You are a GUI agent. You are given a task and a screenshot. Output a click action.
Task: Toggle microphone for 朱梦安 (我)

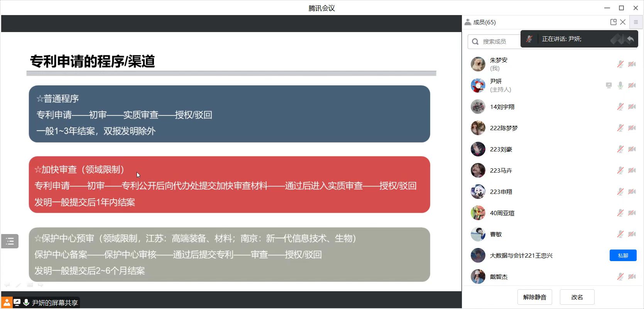(x=620, y=64)
